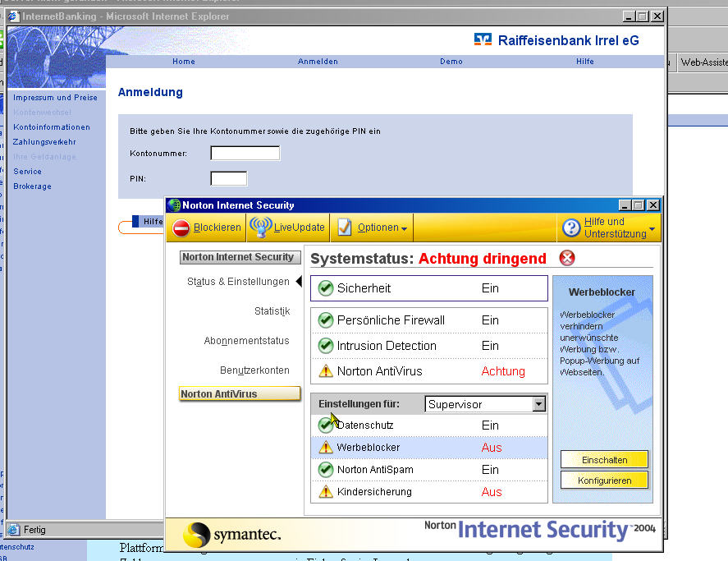This screenshot has height=561, width=728.
Task: Click Hilfe in bank navigation bar
Action: tap(585, 62)
